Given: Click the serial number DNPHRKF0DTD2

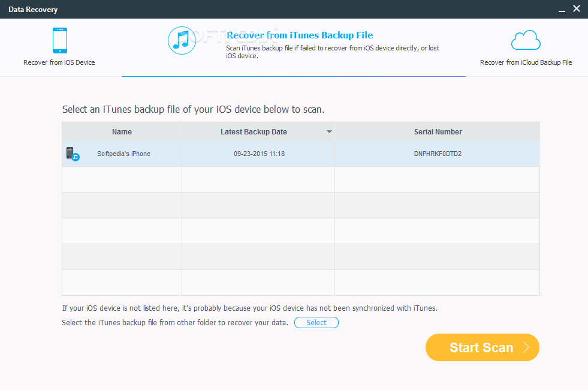Looking at the screenshot, I should click(438, 154).
